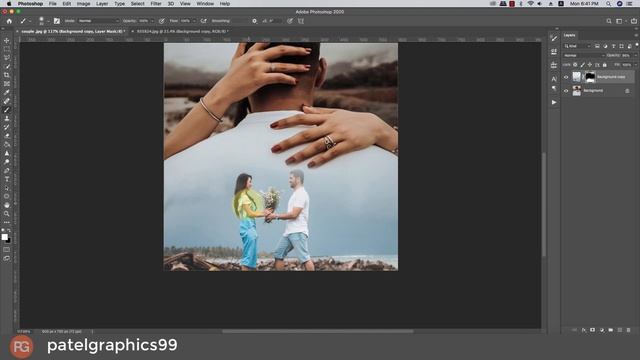
Task: Select the Horizontal Type tool
Action: (7, 179)
